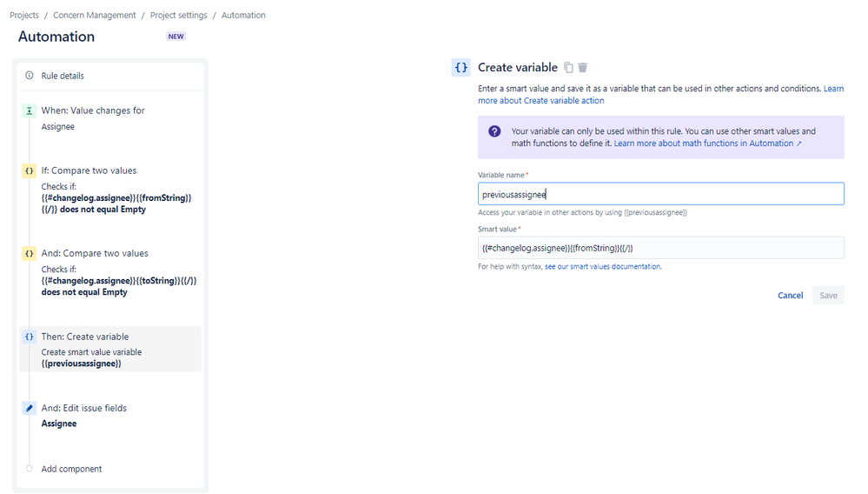868x494 pixels.
Task: Click the green Value changes trigger icon
Action: [x=30, y=110]
